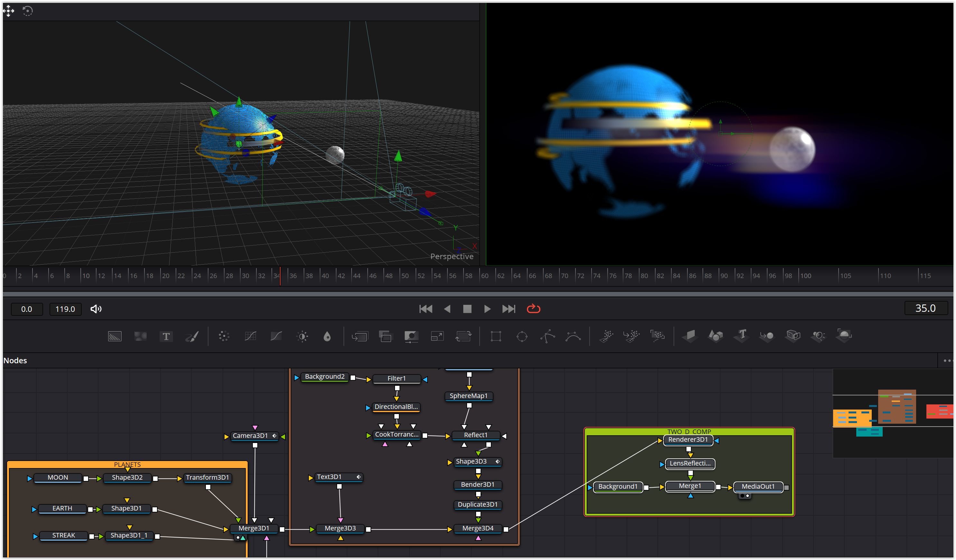Viewport: 956px width, 560px height.
Task: Add a Brightness Contrast node
Action: 302,336
